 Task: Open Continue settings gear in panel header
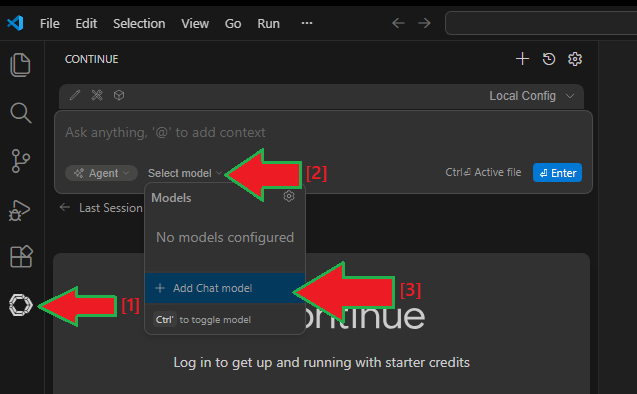575,59
